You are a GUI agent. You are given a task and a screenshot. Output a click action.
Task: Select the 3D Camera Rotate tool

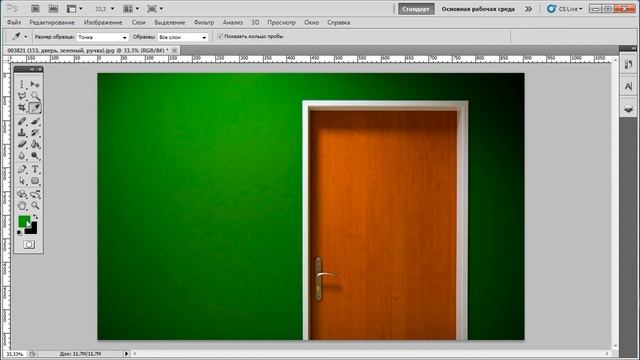[35, 194]
